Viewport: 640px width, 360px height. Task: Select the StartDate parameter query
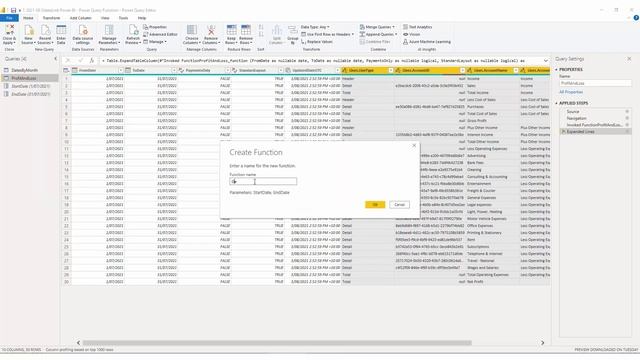click(29, 86)
